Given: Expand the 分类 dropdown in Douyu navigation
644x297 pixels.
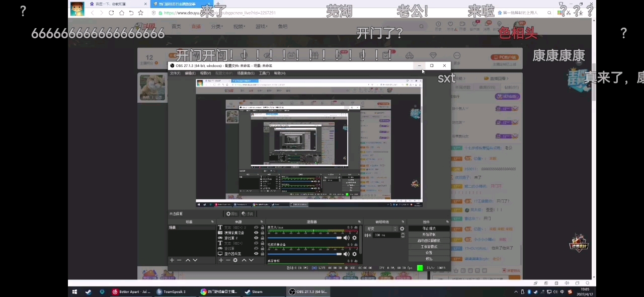Looking at the screenshot, I should click(x=217, y=26).
